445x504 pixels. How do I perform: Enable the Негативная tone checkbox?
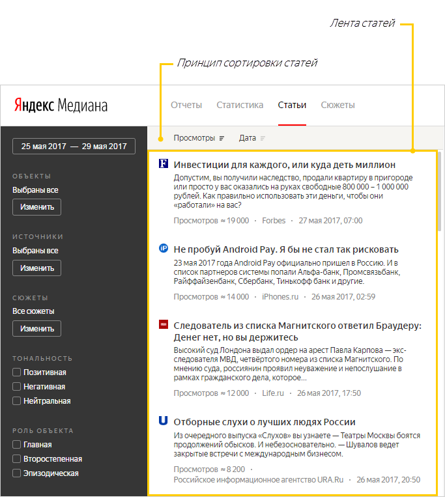pyautogui.click(x=16, y=386)
